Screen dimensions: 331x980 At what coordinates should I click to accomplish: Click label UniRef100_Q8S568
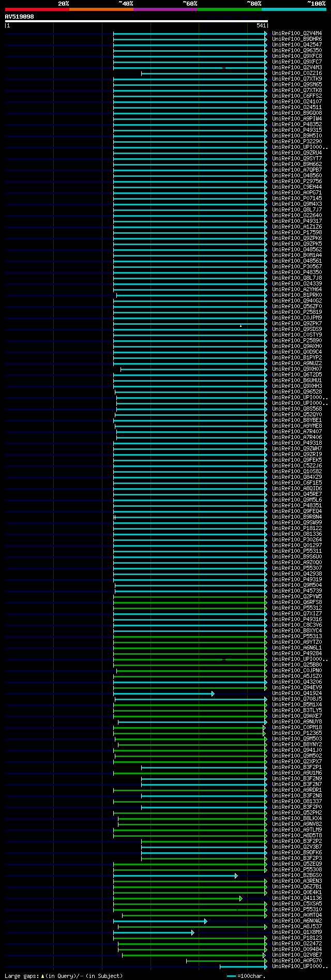click(x=297, y=409)
